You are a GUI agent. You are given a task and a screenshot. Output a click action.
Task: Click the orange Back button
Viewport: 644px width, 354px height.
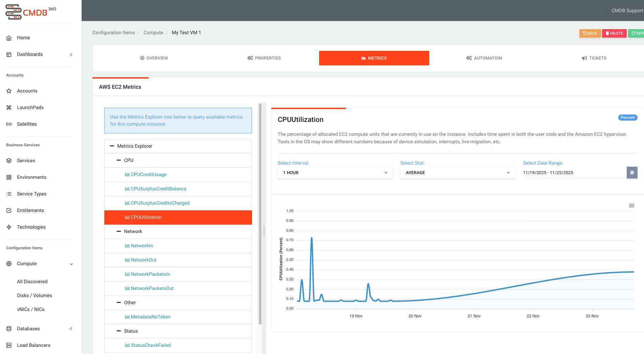point(590,34)
